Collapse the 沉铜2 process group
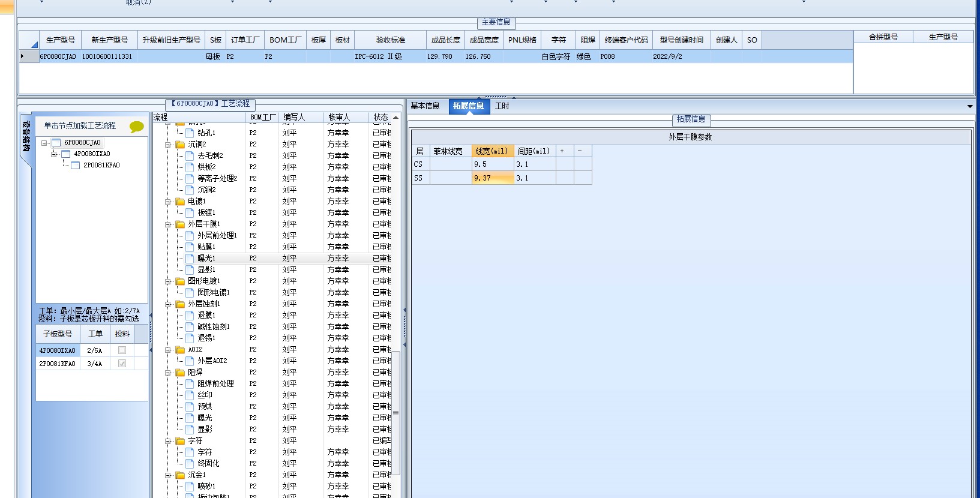Image resolution: width=980 pixels, height=498 pixels. (169, 145)
